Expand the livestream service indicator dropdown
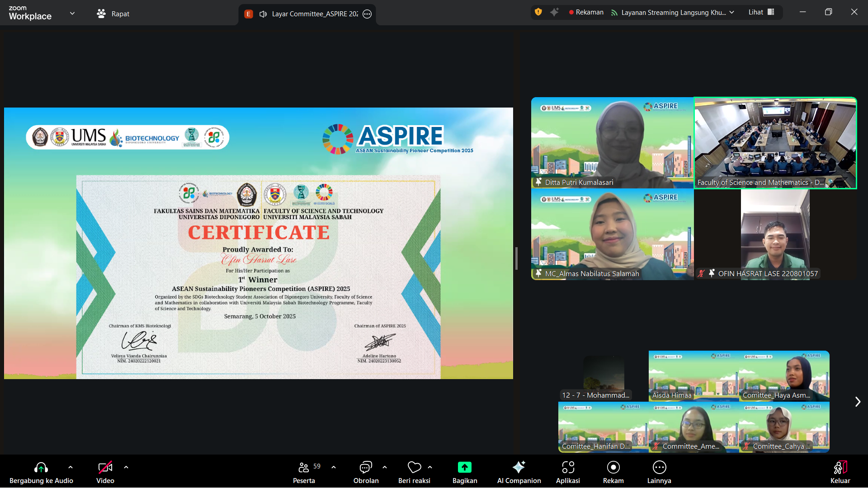868x488 pixels. pos(732,12)
